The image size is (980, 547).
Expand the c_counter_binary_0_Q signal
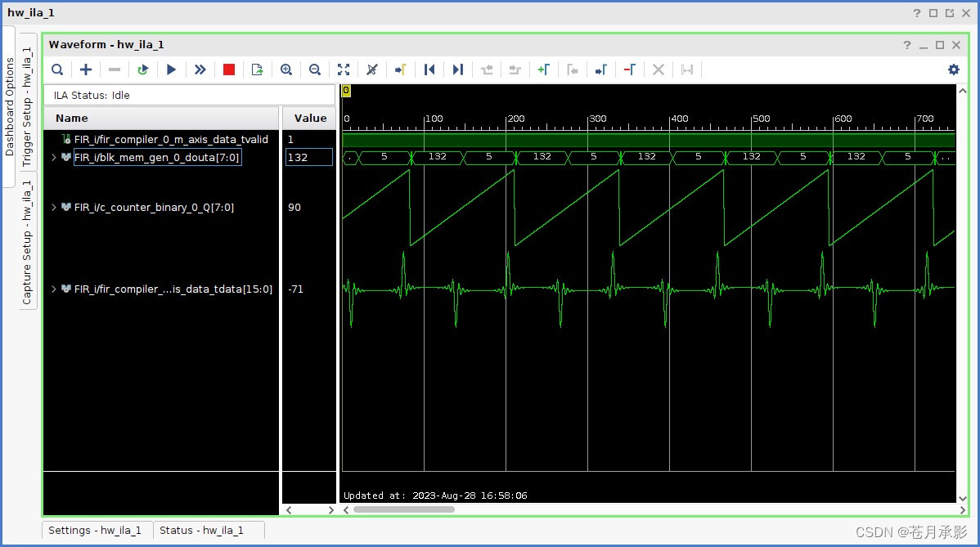point(54,207)
